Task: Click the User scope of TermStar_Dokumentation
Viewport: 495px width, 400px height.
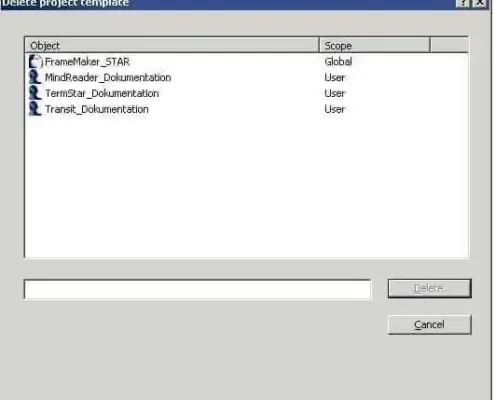Action: pos(335,93)
